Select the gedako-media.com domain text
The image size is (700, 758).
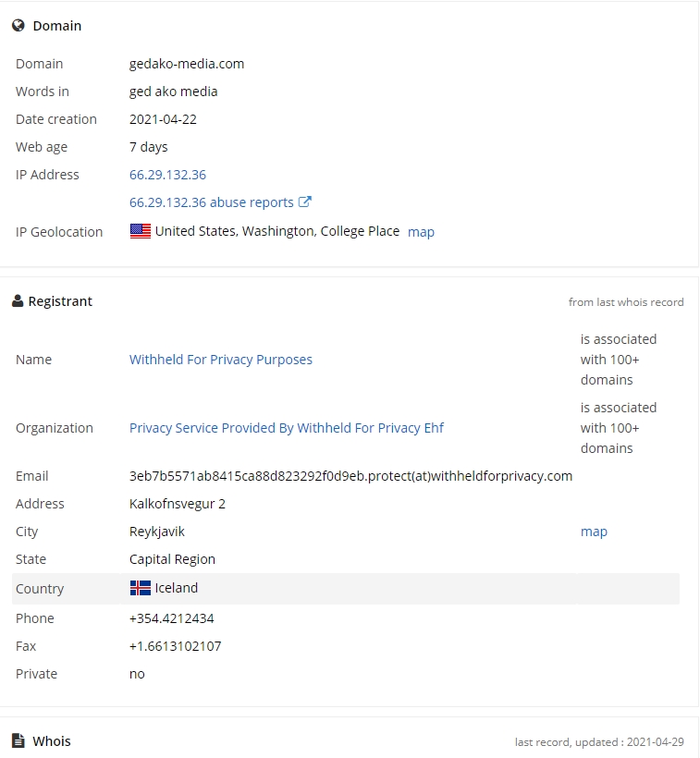pos(187,64)
